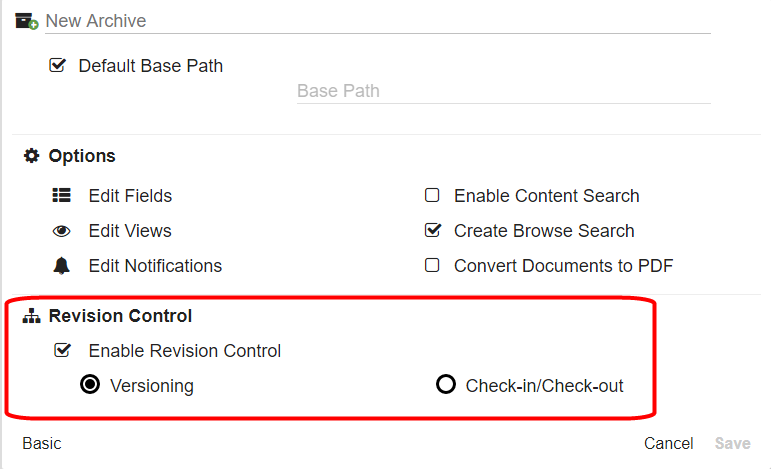Open Edit Notifications link
This screenshot has width=771, height=469.
pos(155,266)
